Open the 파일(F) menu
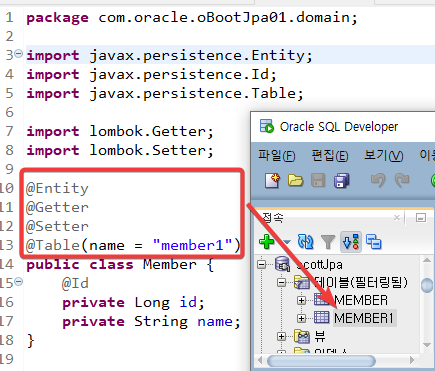Viewport: 435px width, 371px height. click(277, 156)
